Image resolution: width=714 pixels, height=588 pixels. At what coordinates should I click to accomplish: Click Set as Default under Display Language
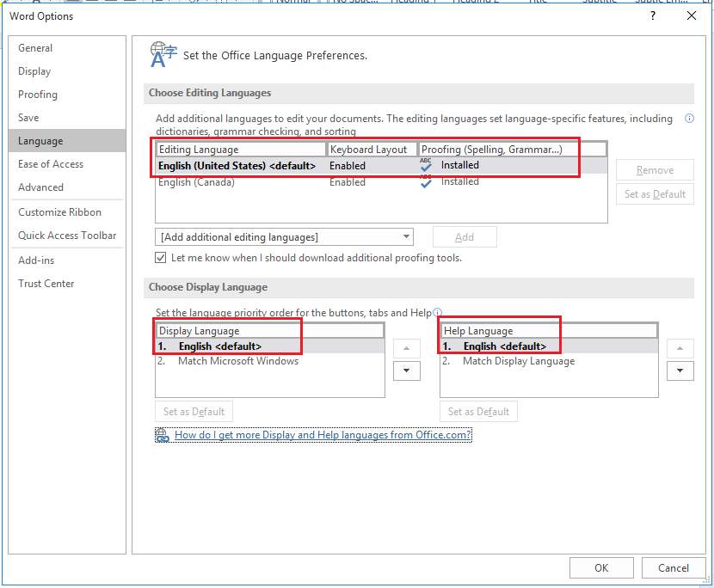pos(194,412)
